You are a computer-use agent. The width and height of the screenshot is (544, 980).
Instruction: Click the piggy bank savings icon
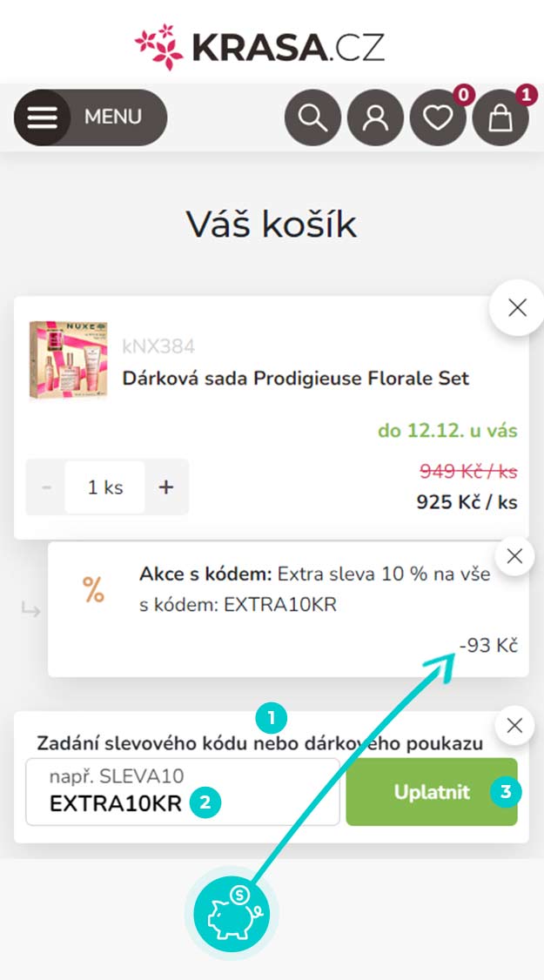(232, 912)
